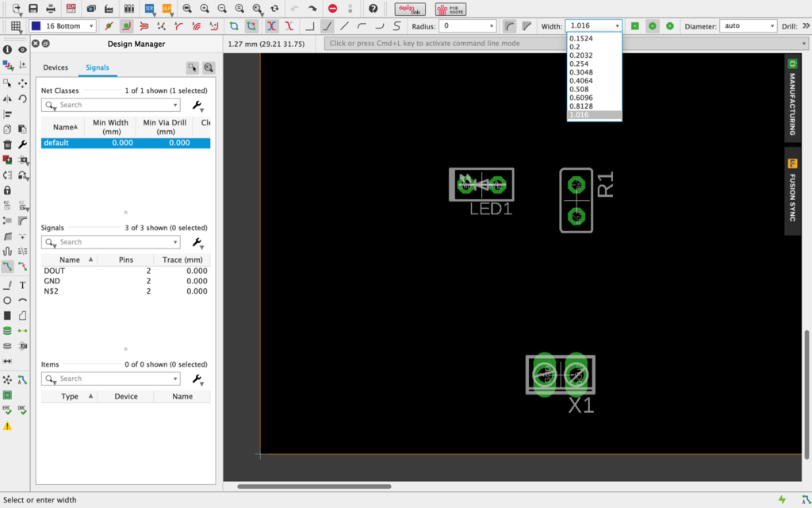Select the DOUT signal row
This screenshot has height=508, width=812.
point(126,271)
